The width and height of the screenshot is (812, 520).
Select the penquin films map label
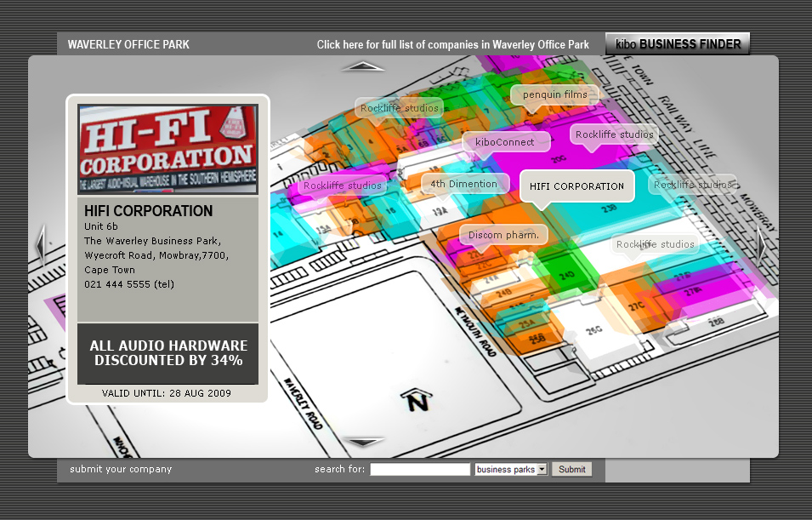click(554, 94)
